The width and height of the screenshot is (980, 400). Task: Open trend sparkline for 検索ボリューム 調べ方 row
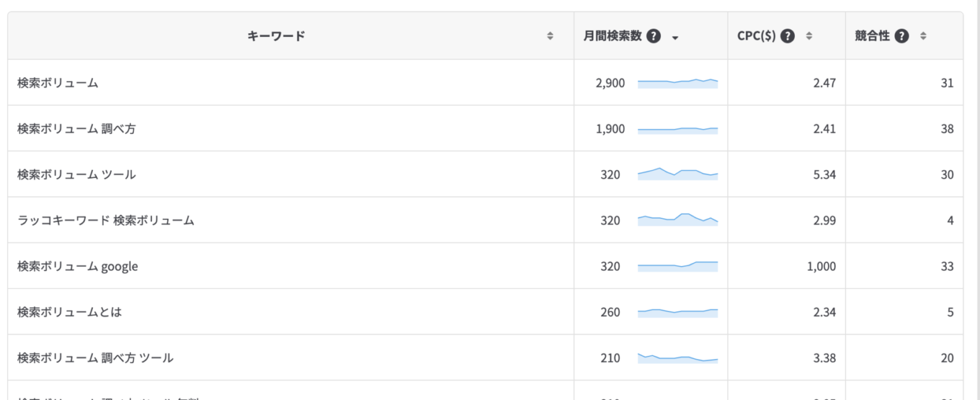click(x=678, y=130)
